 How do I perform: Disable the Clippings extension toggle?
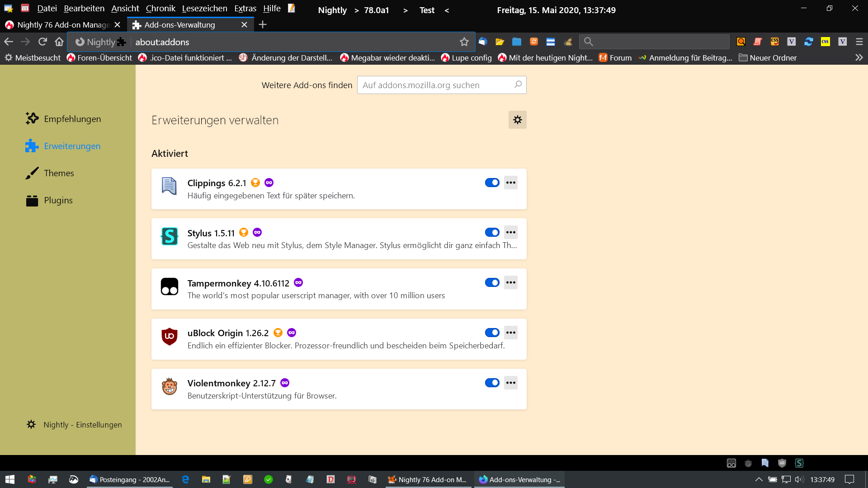click(492, 183)
